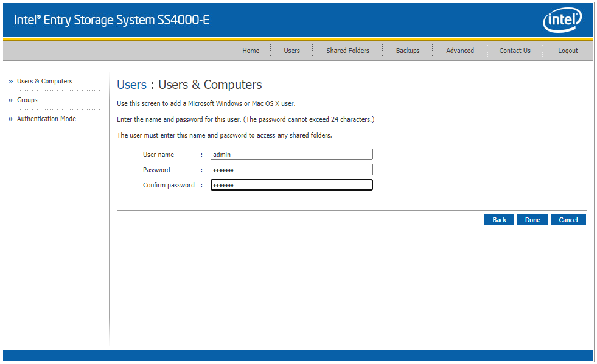This screenshot has height=364, width=597.
Task: Open Authentication Mode sidebar link
Action: pyautogui.click(x=46, y=119)
